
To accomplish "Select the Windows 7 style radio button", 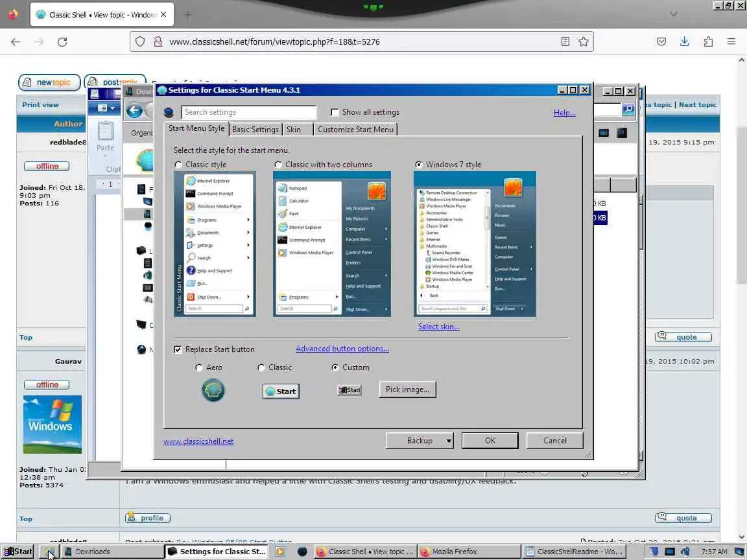I will 418,165.
